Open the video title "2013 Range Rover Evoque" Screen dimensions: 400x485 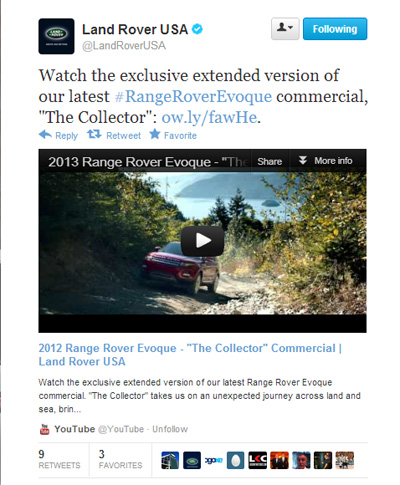point(147,162)
